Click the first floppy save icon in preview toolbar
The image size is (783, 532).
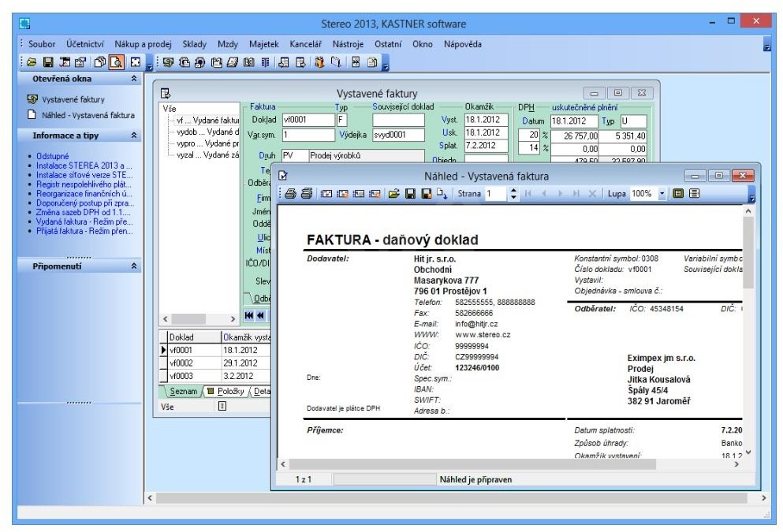(x=410, y=194)
